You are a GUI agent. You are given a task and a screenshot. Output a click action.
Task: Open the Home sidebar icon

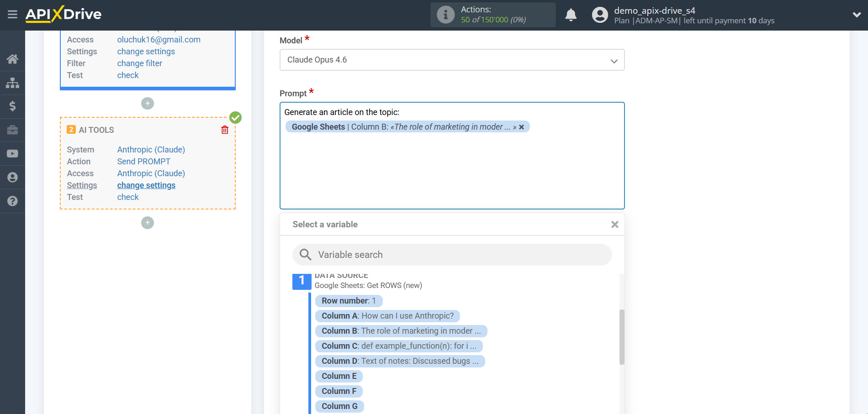pos(12,59)
